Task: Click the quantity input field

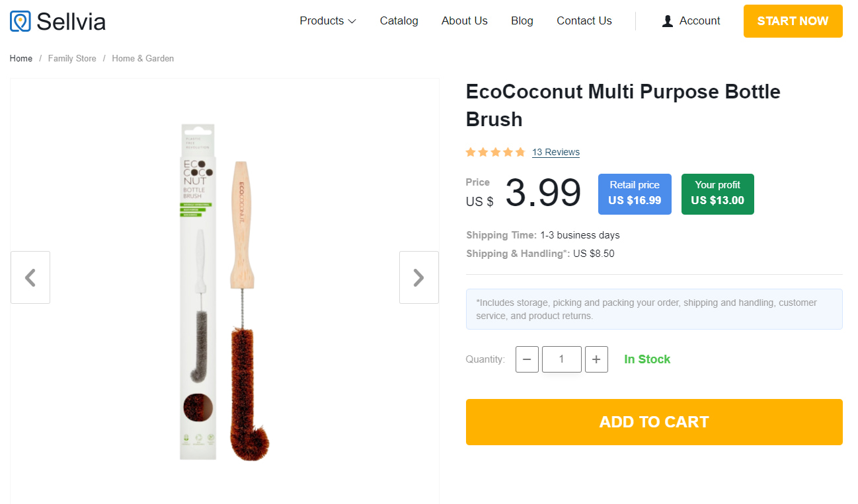Action: [x=561, y=359]
